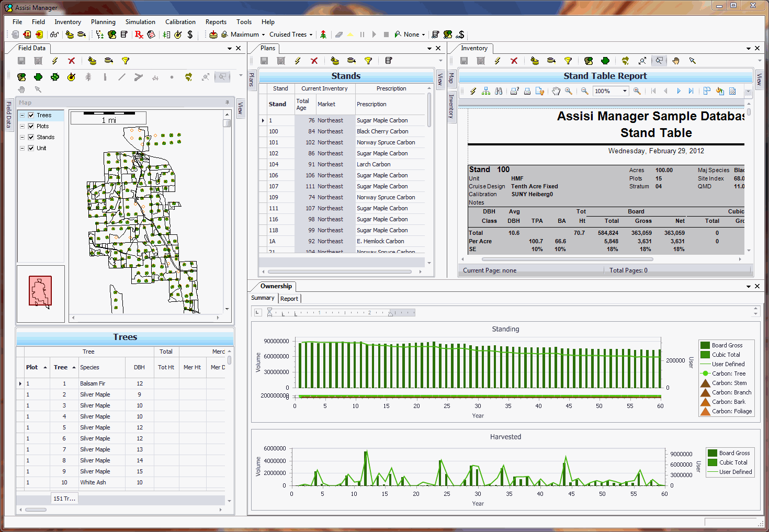769x532 pixels.
Task: Go to next page in Stand Table Report
Action: (678, 91)
